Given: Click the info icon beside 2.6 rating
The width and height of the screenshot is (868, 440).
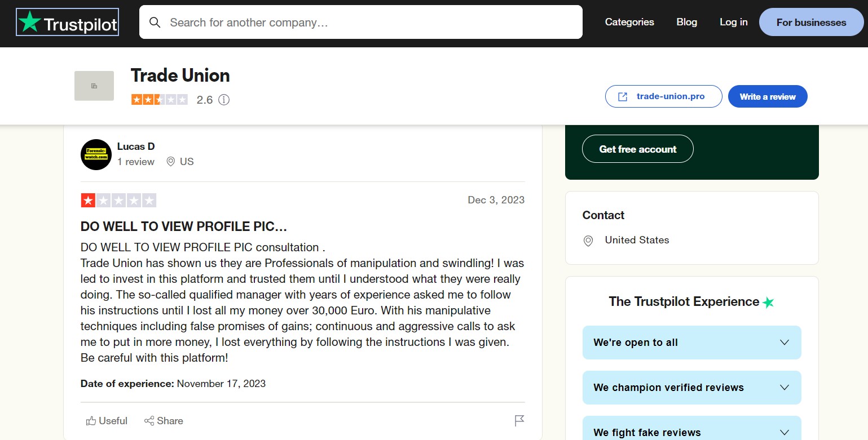Looking at the screenshot, I should [224, 100].
